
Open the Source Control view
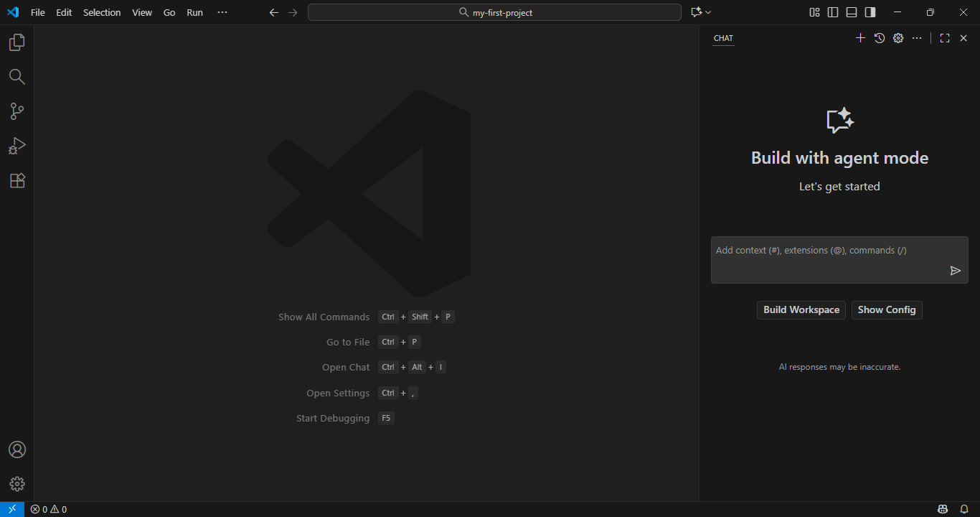click(17, 111)
